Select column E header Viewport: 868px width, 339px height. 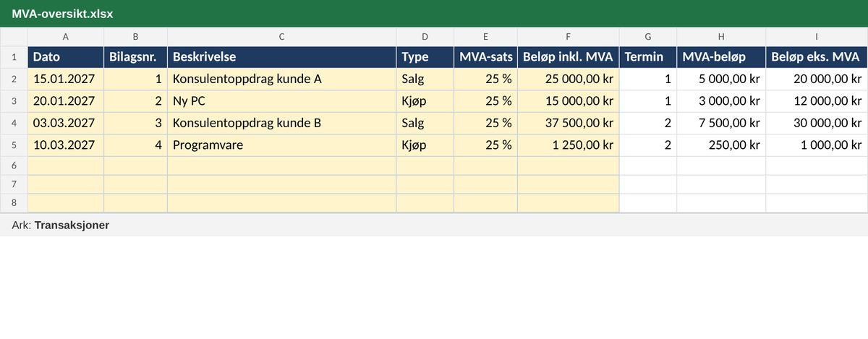pyautogui.click(x=486, y=37)
